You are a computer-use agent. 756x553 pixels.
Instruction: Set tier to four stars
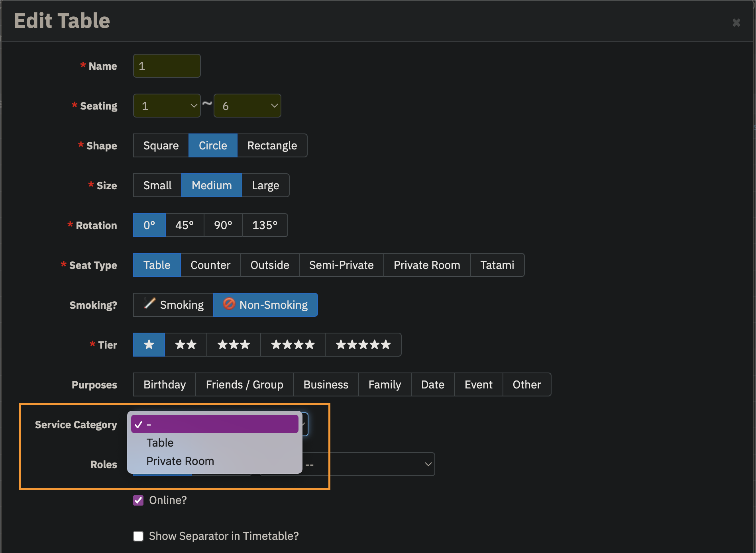[293, 345]
